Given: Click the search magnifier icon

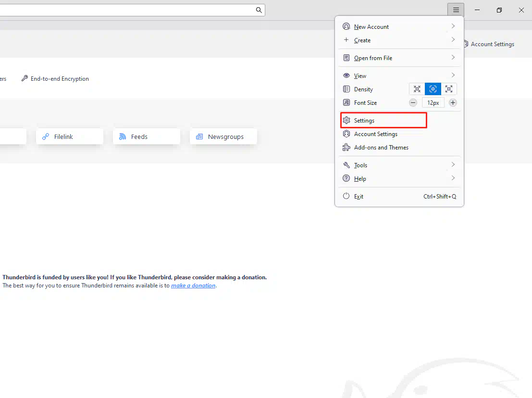Looking at the screenshot, I should click(259, 10).
